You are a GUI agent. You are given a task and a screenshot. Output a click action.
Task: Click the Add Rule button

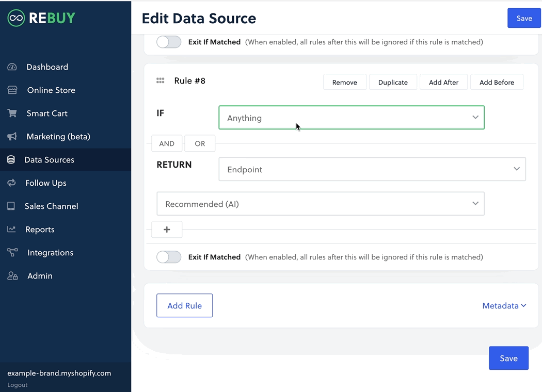pos(185,306)
